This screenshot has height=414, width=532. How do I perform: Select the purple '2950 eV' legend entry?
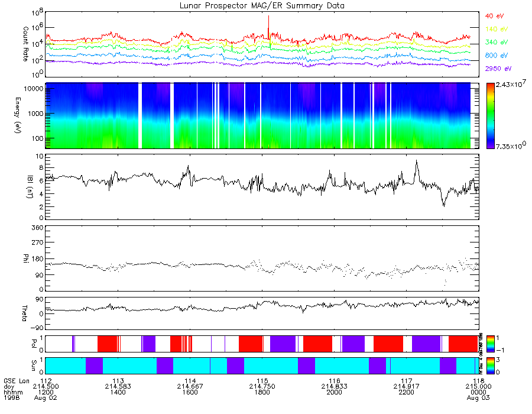(x=498, y=69)
